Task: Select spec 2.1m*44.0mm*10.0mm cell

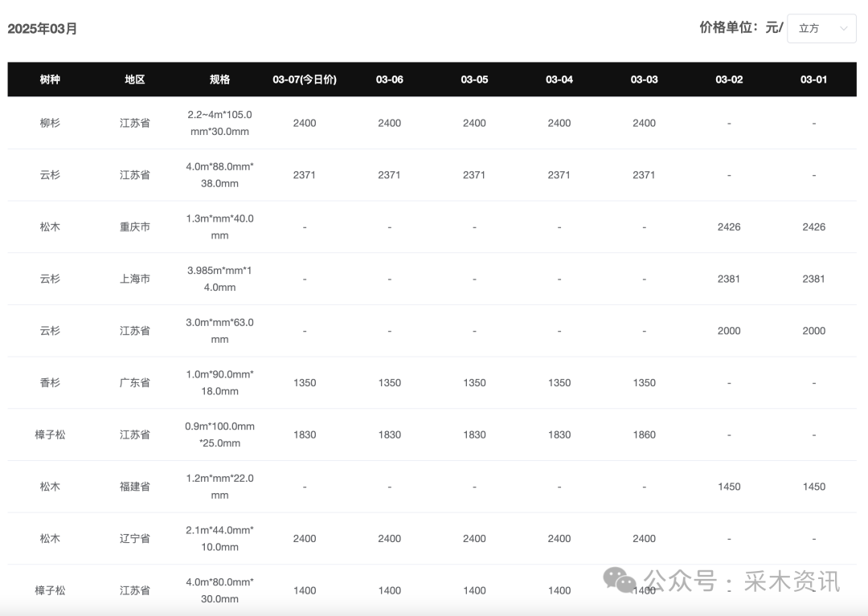Action: click(x=219, y=539)
